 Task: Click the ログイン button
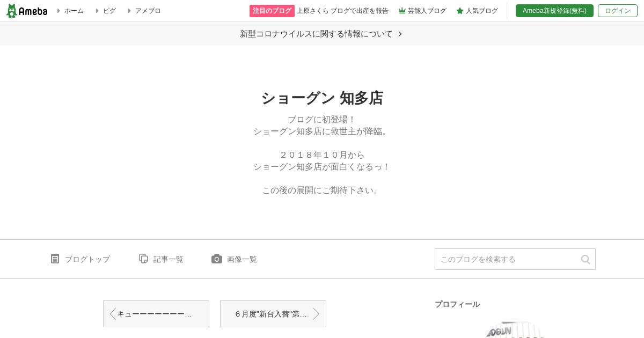618,11
